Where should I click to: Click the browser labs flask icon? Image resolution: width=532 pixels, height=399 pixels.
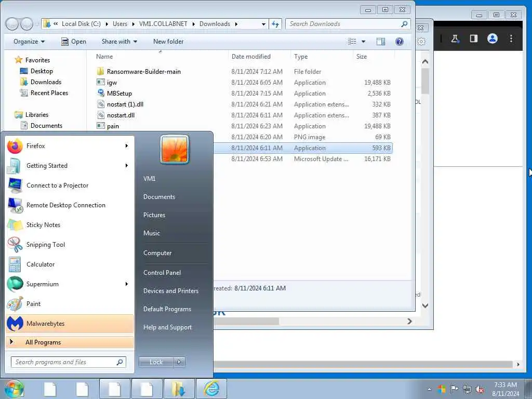pyautogui.click(x=455, y=38)
